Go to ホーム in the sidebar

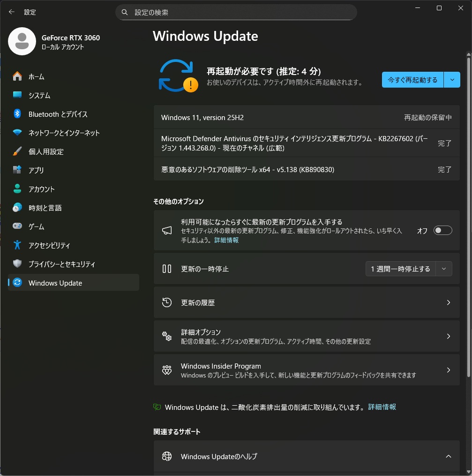pos(74,76)
